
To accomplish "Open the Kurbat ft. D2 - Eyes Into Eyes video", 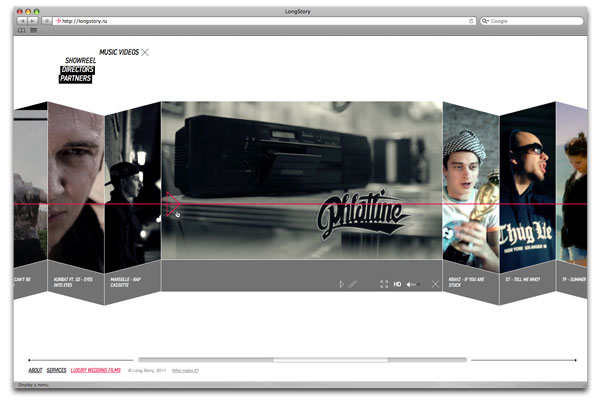I will (76, 188).
